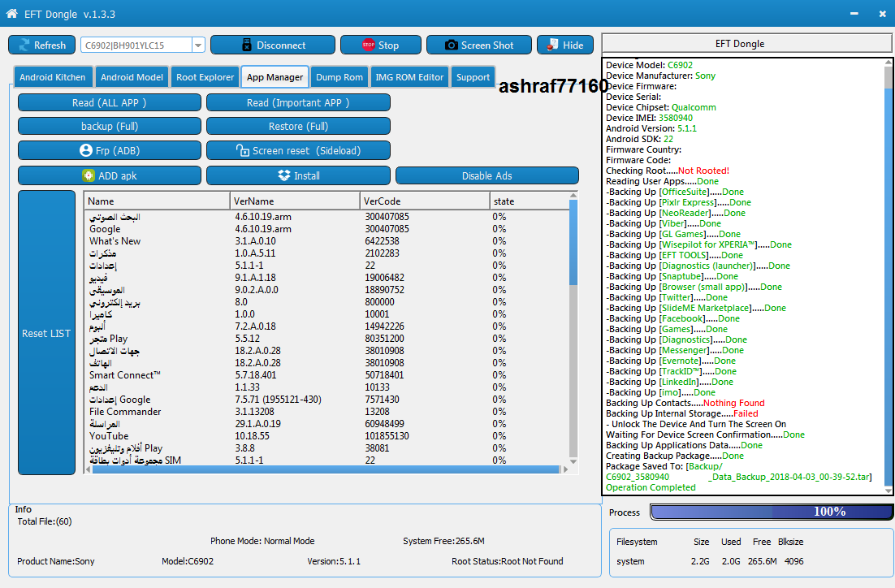895x588 pixels.
Task: Click the Refresh arrows icon
Action: coord(24,45)
